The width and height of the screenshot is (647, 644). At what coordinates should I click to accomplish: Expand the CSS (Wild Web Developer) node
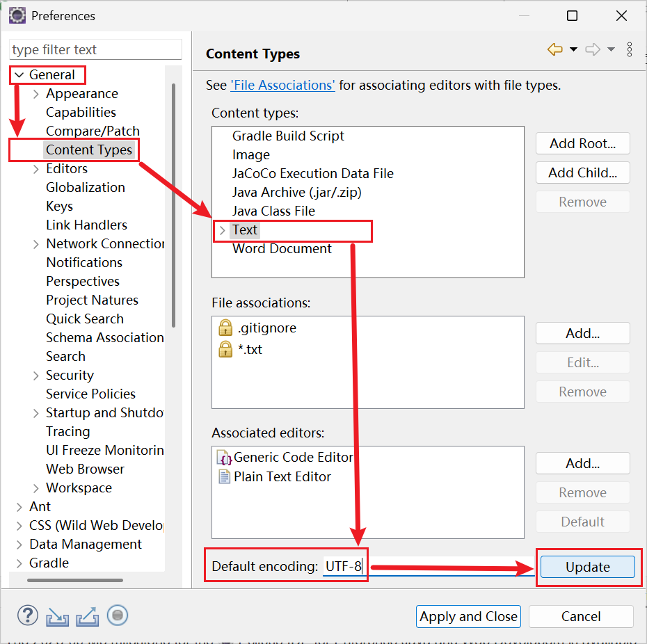19,526
